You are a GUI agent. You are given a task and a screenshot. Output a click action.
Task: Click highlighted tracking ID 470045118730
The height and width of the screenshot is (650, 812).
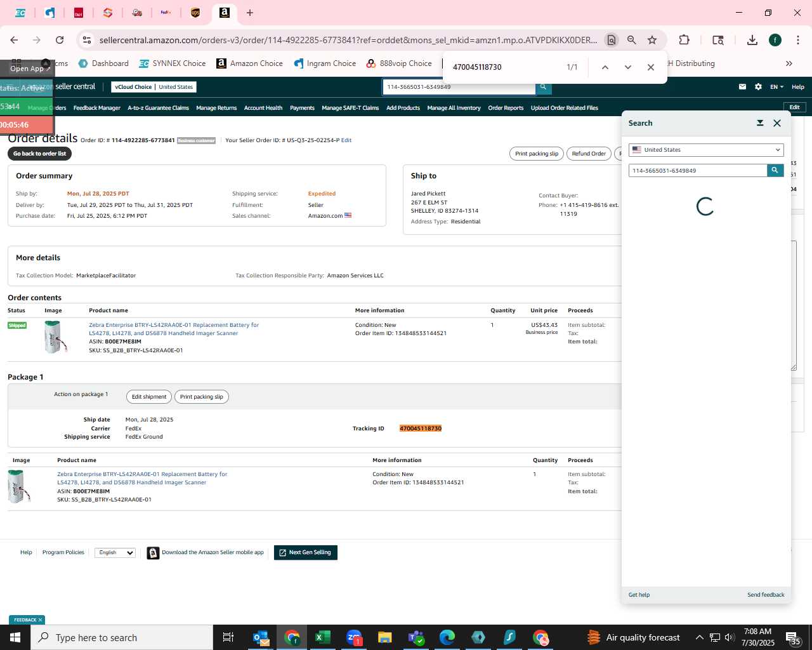421,428
